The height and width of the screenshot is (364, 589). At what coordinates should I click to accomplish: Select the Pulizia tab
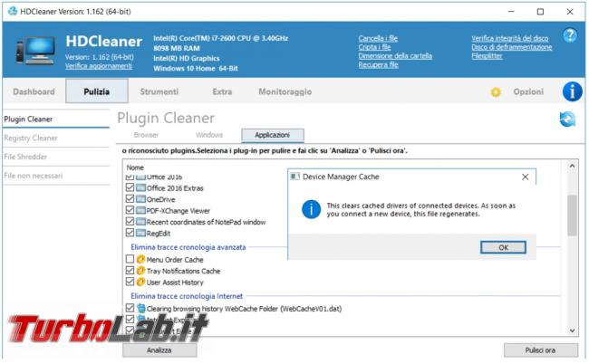tap(97, 91)
